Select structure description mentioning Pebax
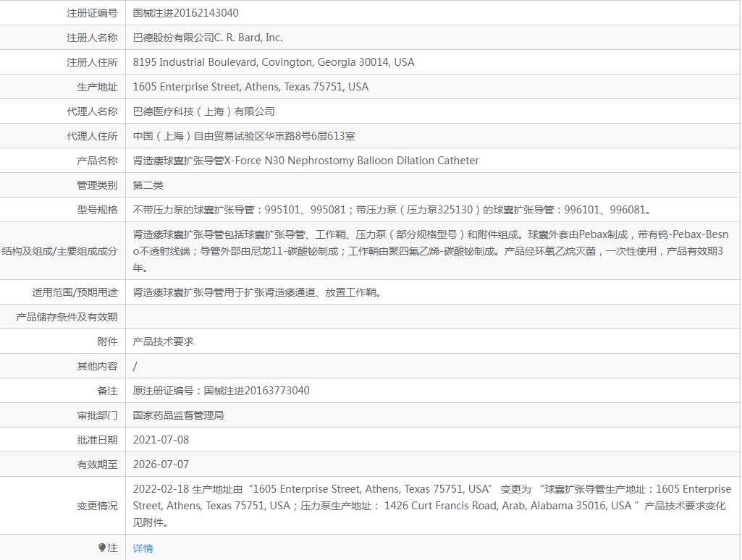 431,250
